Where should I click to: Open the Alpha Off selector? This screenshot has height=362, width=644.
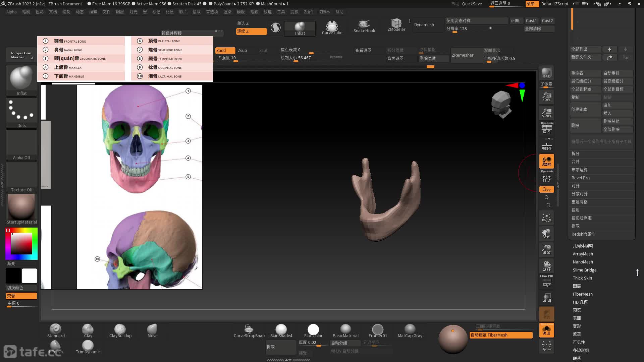point(21,145)
